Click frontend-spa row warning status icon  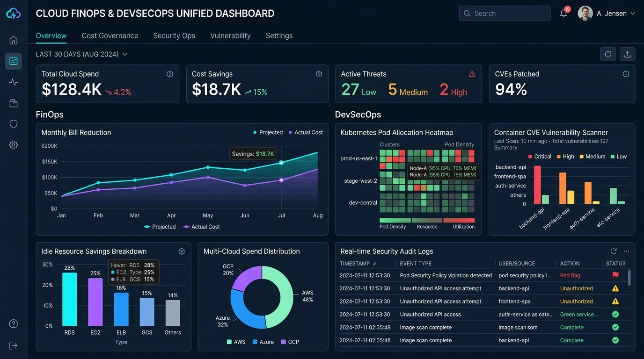[x=615, y=302]
